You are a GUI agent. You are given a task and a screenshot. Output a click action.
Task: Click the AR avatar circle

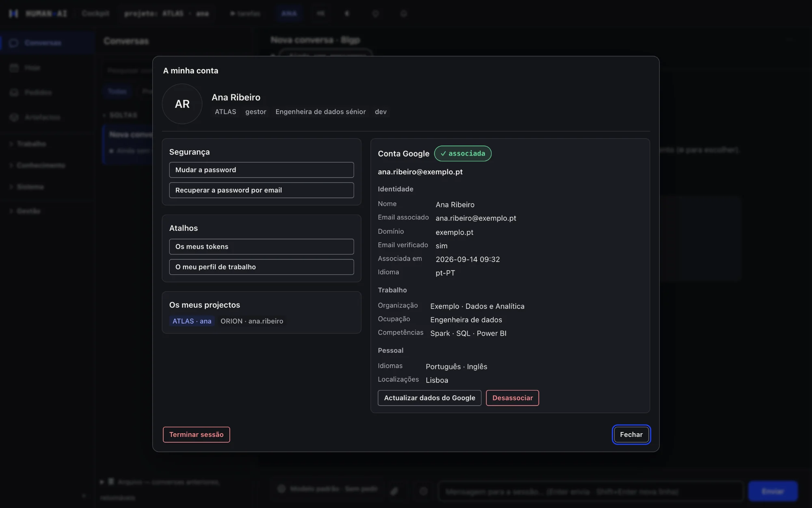click(x=182, y=104)
